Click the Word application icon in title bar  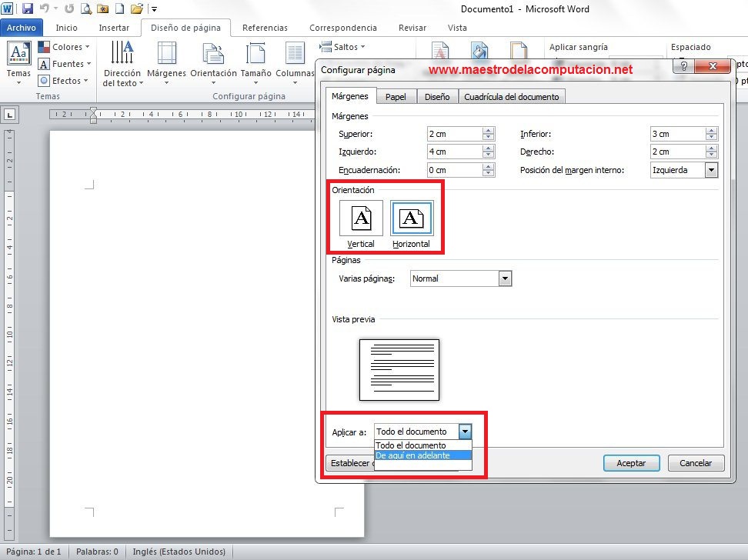(8, 8)
